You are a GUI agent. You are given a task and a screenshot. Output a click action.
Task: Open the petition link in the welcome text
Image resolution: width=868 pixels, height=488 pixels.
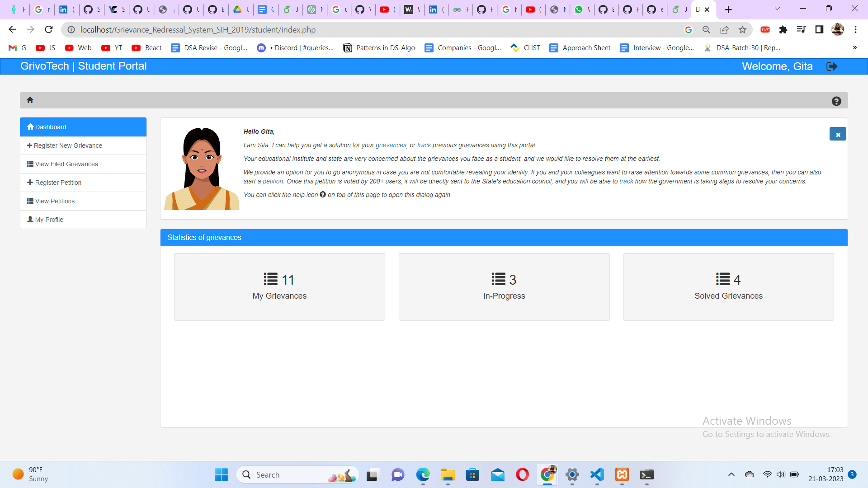pyautogui.click(x=273, y=181)
